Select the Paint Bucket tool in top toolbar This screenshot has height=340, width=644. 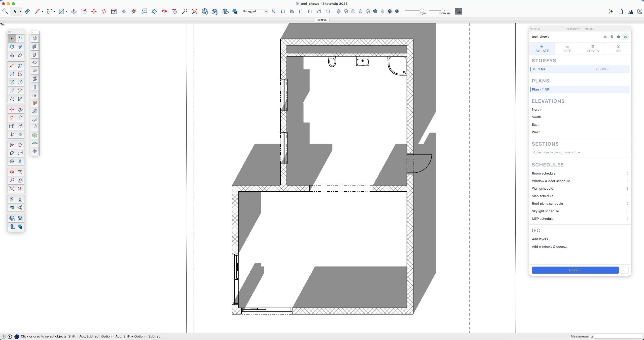(154, 11)
